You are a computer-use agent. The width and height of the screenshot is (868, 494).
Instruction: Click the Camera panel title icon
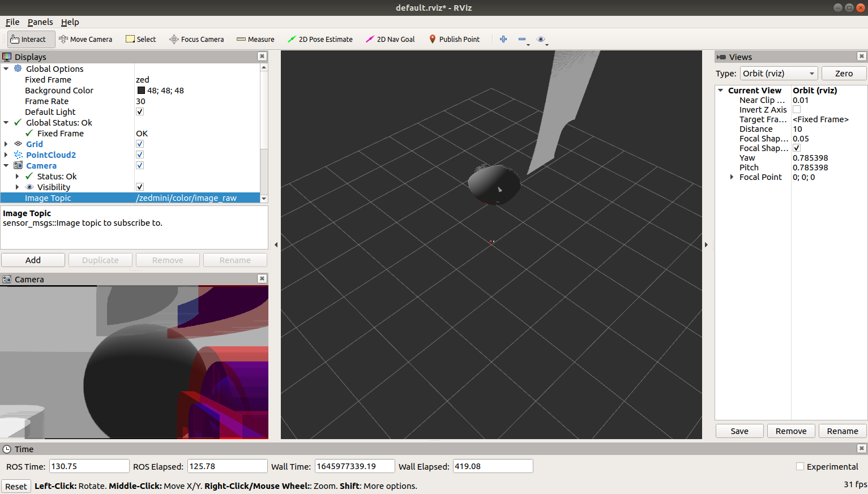pos(7,279)
